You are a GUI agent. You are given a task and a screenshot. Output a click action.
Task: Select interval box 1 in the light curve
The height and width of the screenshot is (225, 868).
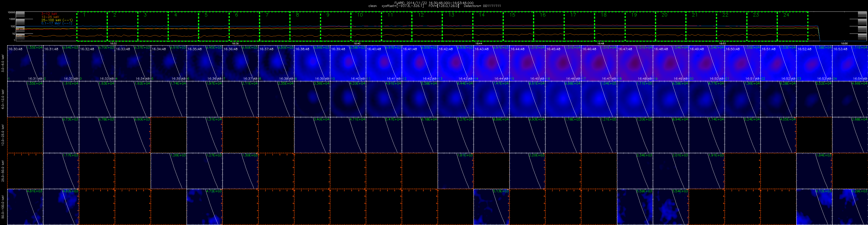coord(92,27)
